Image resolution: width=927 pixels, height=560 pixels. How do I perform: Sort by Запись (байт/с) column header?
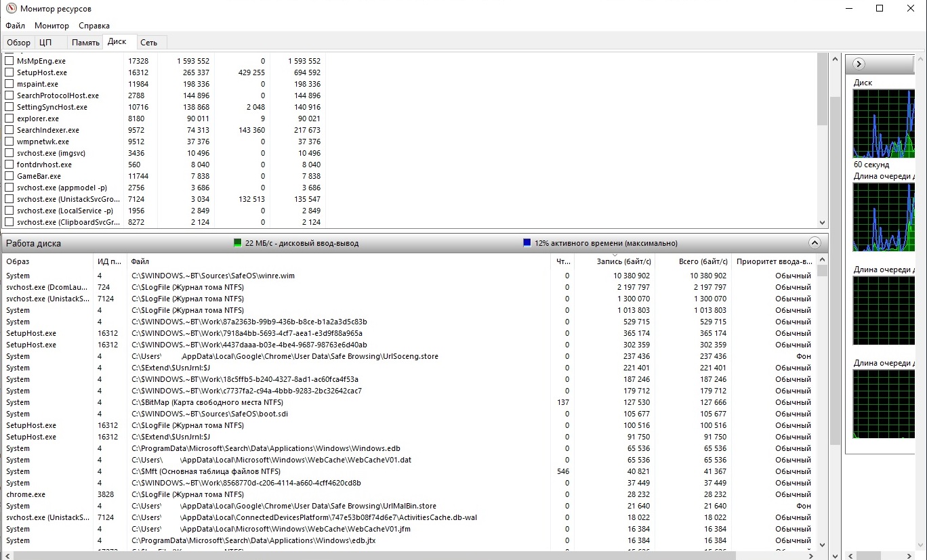coord(614,261)
